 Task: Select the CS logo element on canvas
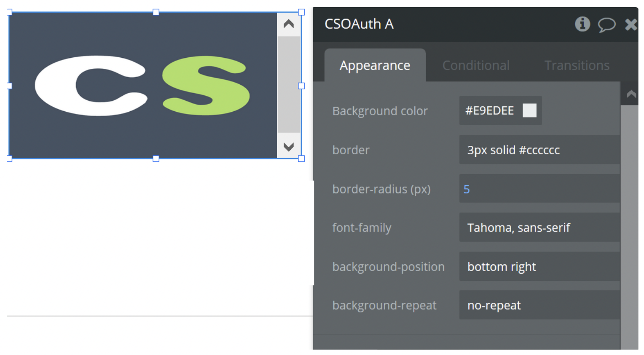142,86
